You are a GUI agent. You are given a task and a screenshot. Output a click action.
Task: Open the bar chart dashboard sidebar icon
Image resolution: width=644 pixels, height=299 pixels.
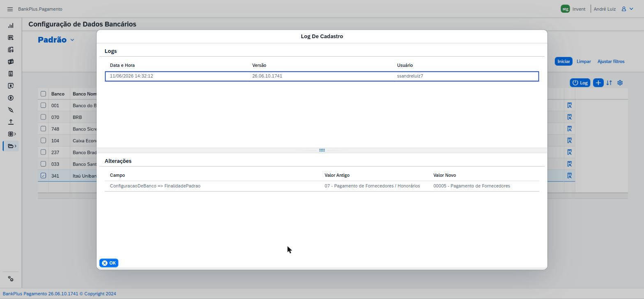(11, 25)
